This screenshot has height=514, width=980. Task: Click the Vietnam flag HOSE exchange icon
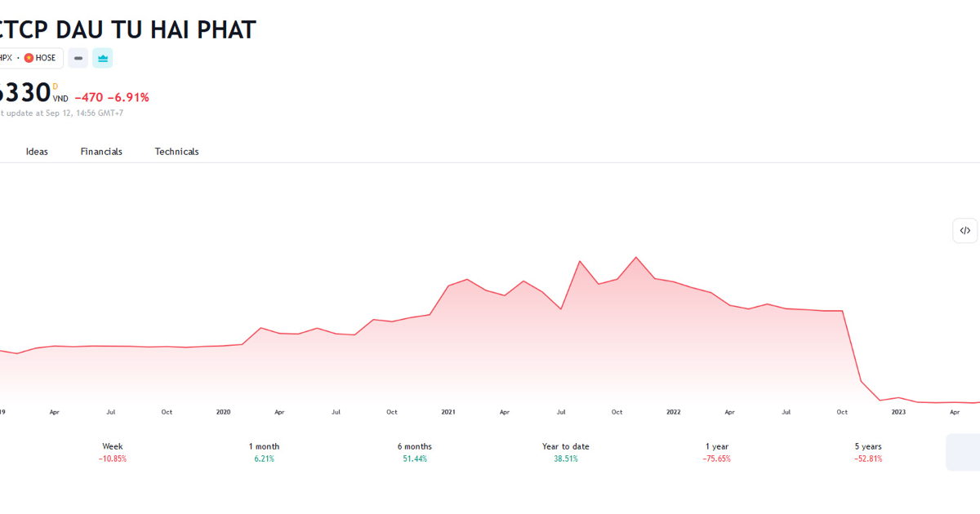pos(29,58)
